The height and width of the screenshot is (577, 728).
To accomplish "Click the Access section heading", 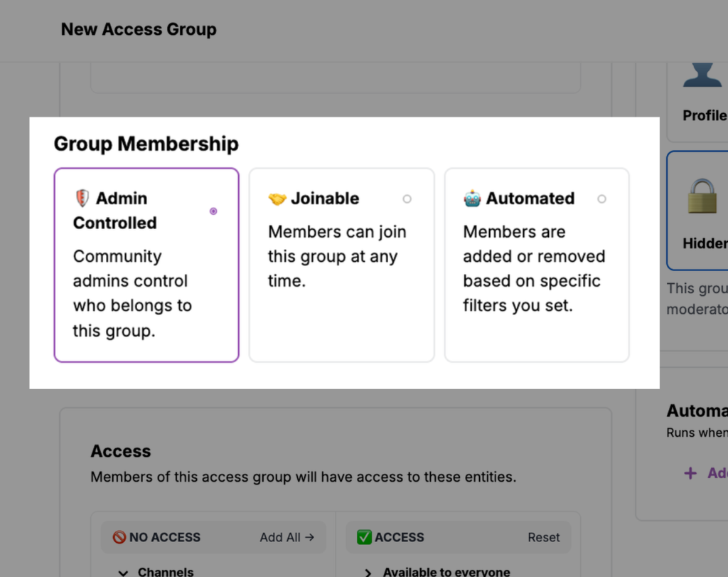I will 121,451.
